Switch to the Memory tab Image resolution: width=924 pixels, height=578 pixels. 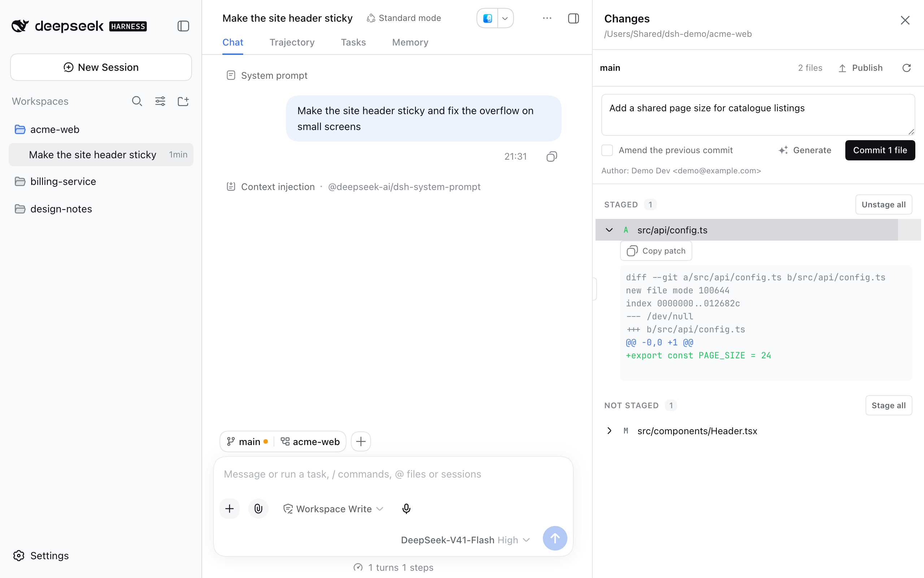click(x=410, y=42)
